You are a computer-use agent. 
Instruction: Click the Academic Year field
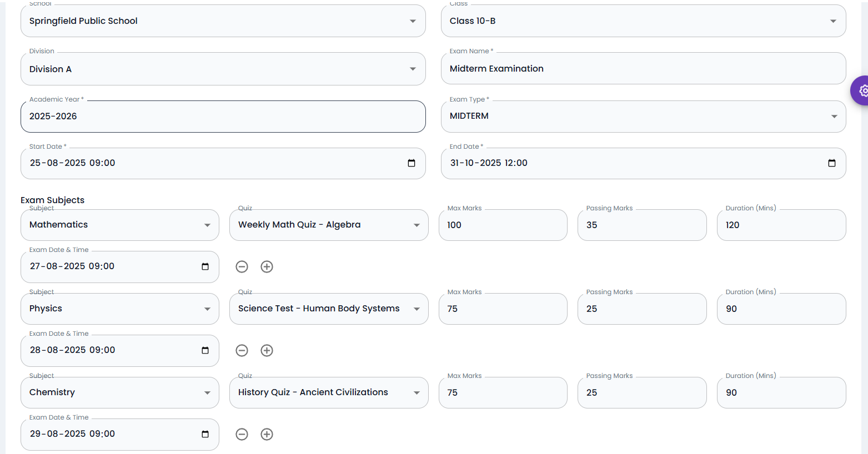click(x=223, y=116)
